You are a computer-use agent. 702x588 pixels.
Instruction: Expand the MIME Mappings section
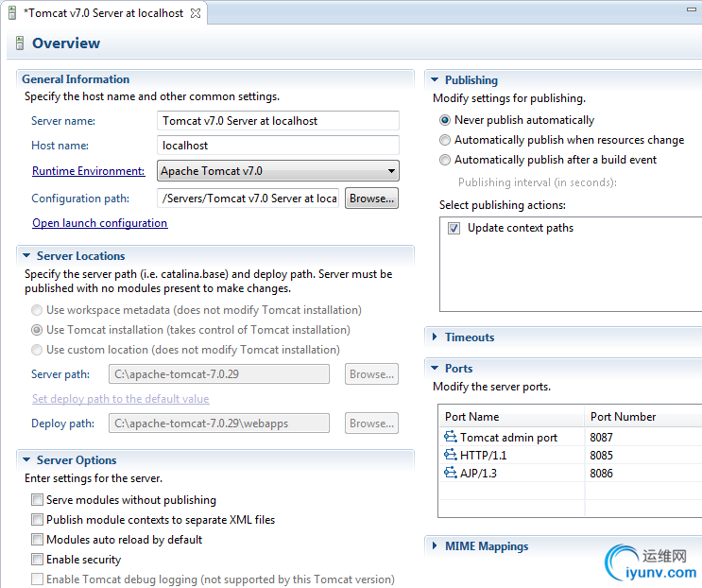(435, 545)
